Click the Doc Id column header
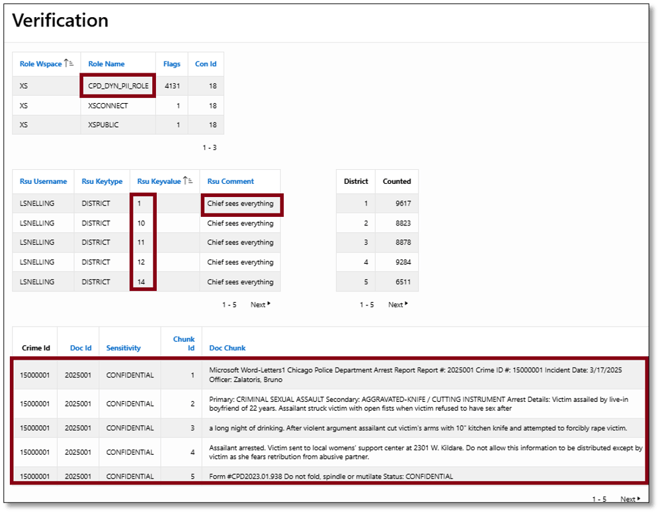 81,347
